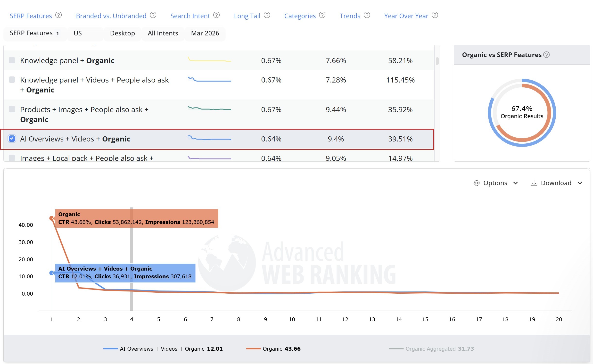The width and height of the screenshot is (593, 364).
Task: Click the blue AI Overviews tooltip box
Action: (125, 273)
